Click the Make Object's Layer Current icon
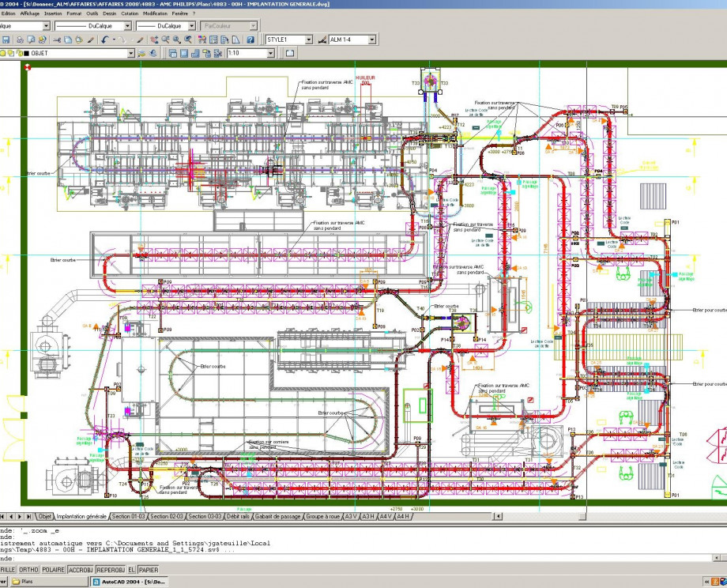The height and width of the screenshot is (588, 727). [x=142, y=53]
